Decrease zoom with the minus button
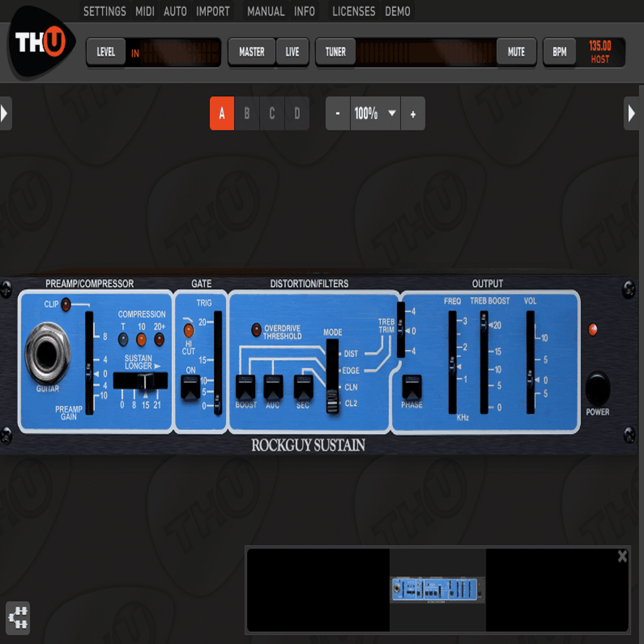The image size is (644, 644). (x=338, y=113)
